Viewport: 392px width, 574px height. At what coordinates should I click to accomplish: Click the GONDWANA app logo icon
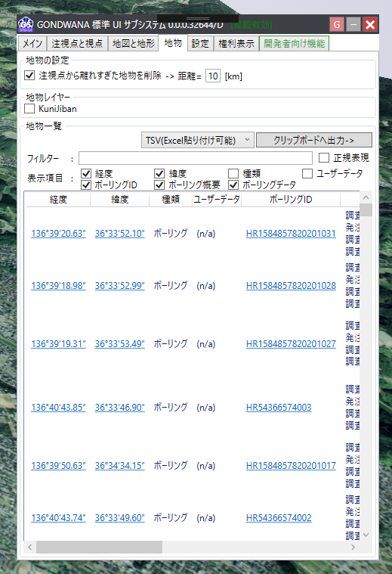tap(26, 24)
